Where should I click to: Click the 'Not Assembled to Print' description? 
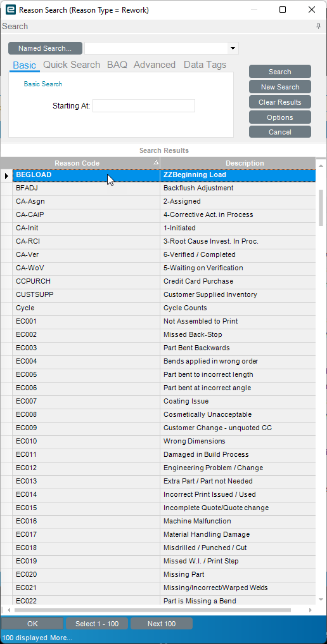pyautogui.click(x=201, y=321)
